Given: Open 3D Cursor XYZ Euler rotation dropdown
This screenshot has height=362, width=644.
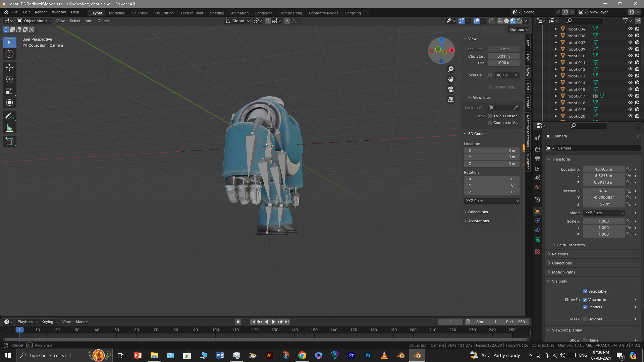Looking at the screenshot, I should tap(492, 201).
